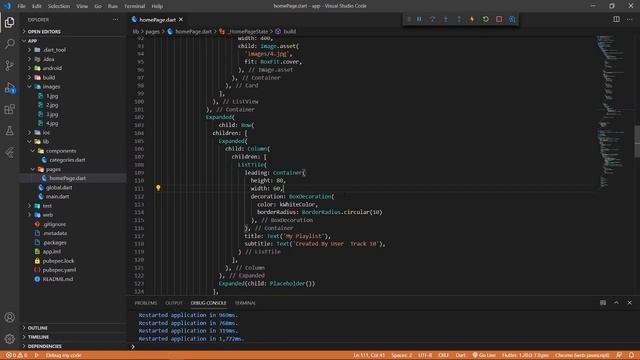
Task: Open the Help menu
Action: click(x=157, y=6)
